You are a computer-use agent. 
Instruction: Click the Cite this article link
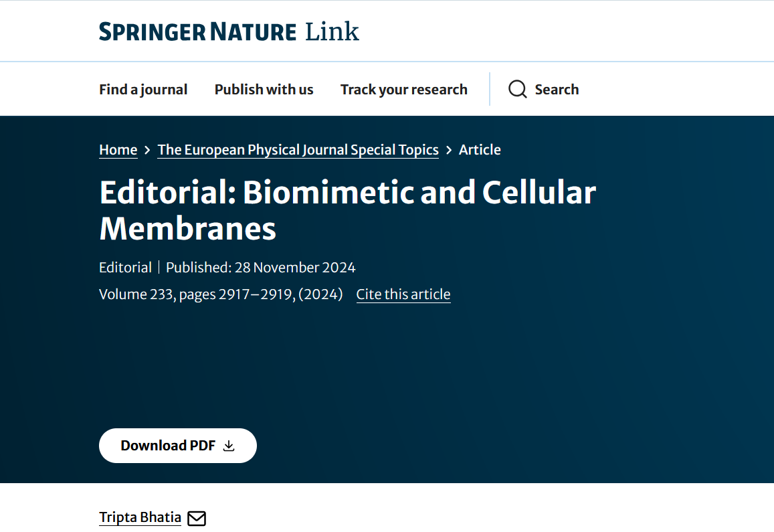(x=403, y=294)
